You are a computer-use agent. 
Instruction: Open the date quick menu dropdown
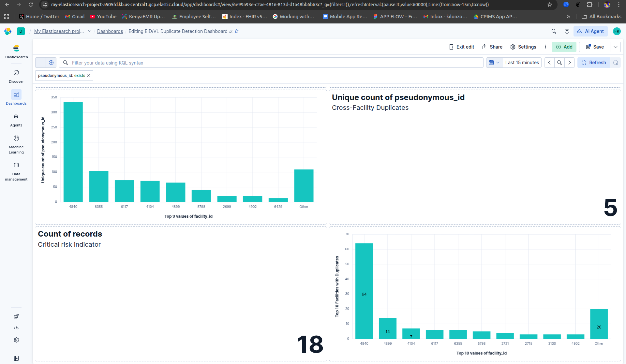click(494, 63)
